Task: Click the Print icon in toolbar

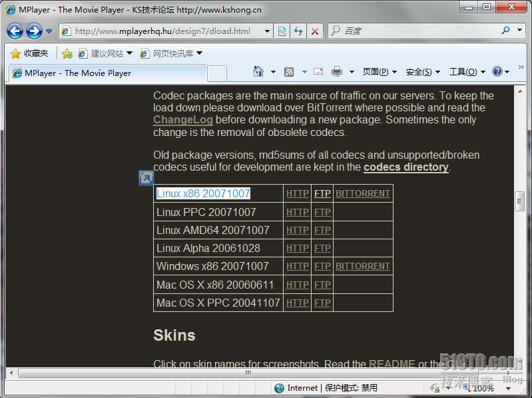Action: pyautogui.click(x=337, y=71)
